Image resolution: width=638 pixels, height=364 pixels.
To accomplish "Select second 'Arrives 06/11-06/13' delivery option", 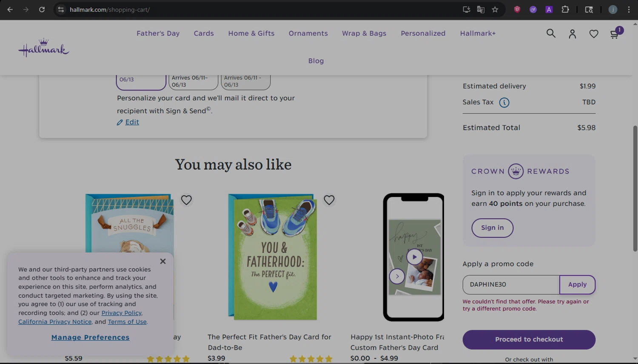I will pyautogui.click(x=193, y=82).
